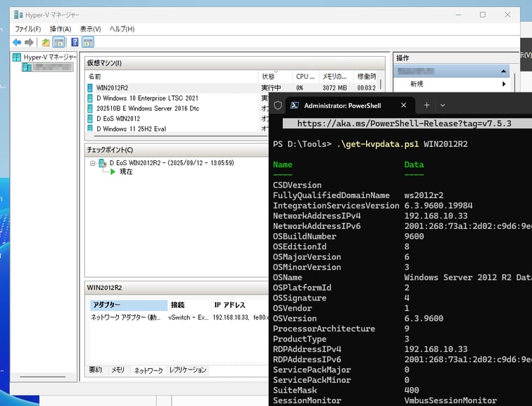Click the Up one level folder icon

pyautogui.click(x=45, y=43)
